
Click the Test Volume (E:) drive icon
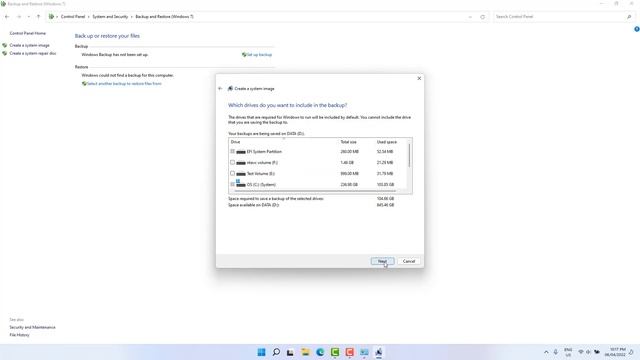click(241, 174)
